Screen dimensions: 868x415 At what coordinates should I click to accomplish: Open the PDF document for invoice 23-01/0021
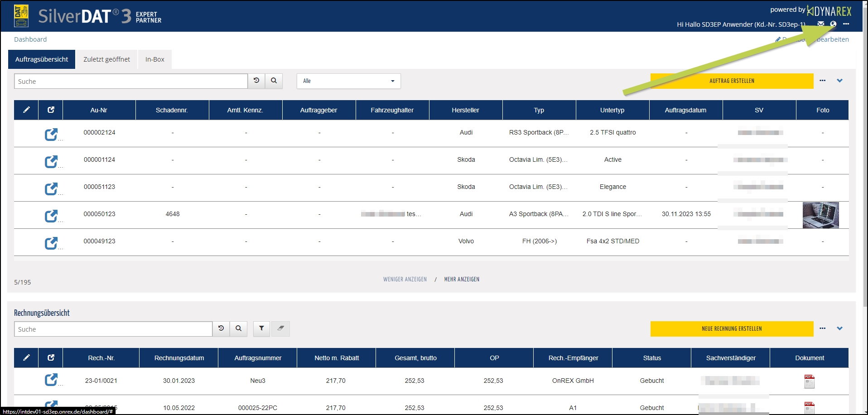809,381
